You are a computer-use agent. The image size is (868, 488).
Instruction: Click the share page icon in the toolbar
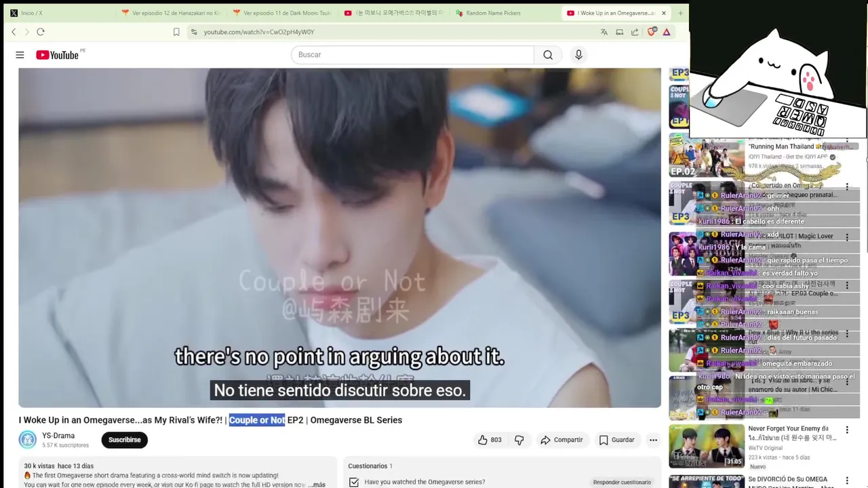pyautogui.click(x=635, y=32)
